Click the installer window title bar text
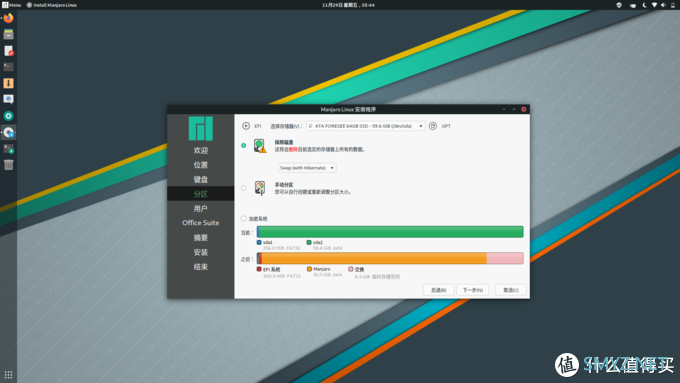The image size is (680, 383). [x=348, y=109]
